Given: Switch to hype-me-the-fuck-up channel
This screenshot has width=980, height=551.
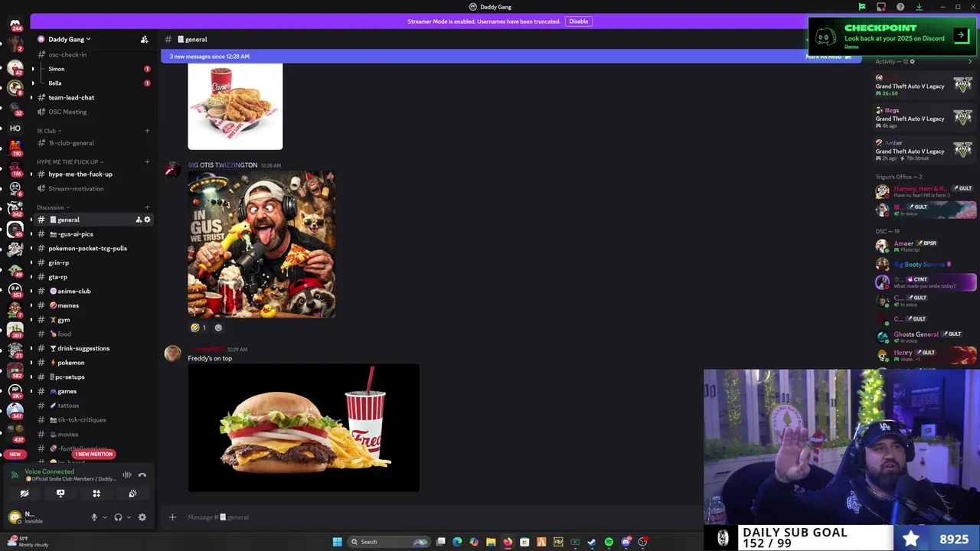Looking at the screenshot, I should (92, 174).
